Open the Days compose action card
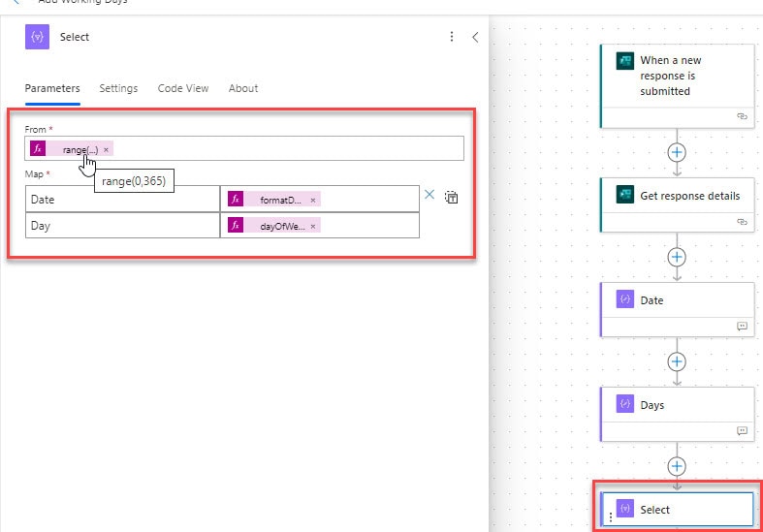763x532 pixels. coord(678,414)
